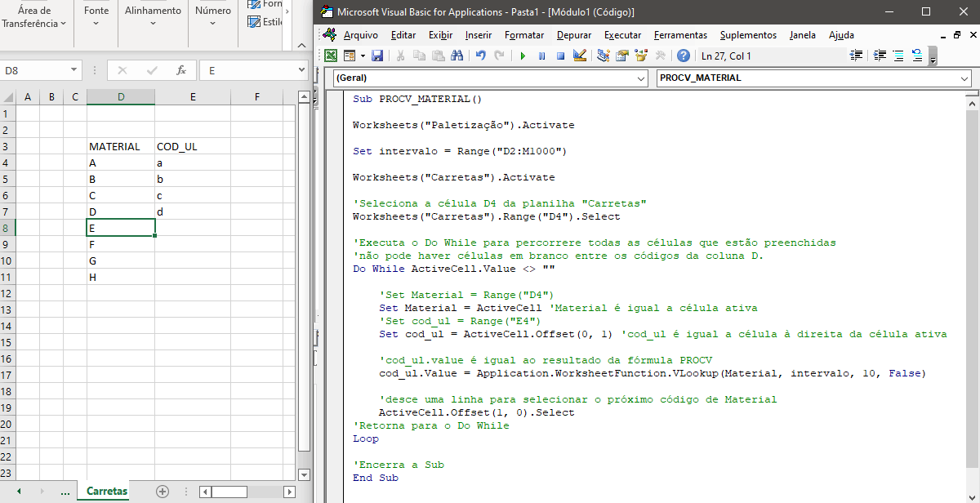The height and width of the screenshot is (503, 980).
Task: Open the toolbar options overflow arrow in VBA
Action: tap(933, 57)
